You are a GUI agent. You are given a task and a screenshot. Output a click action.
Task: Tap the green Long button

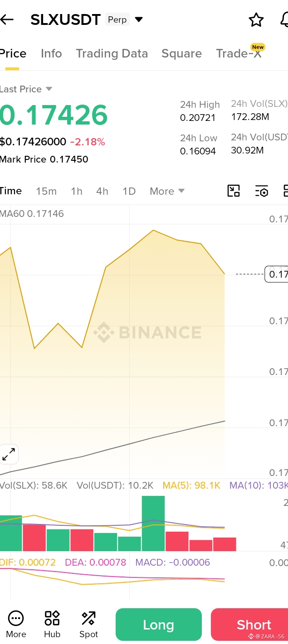tap(159, 625)
